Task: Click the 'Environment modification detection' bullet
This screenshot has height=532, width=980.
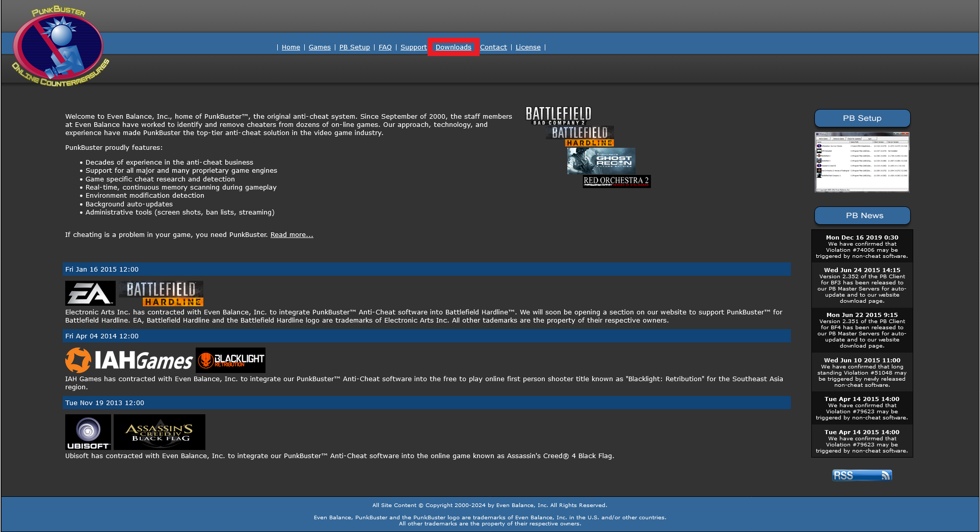Action: click(x=145, y=196)
